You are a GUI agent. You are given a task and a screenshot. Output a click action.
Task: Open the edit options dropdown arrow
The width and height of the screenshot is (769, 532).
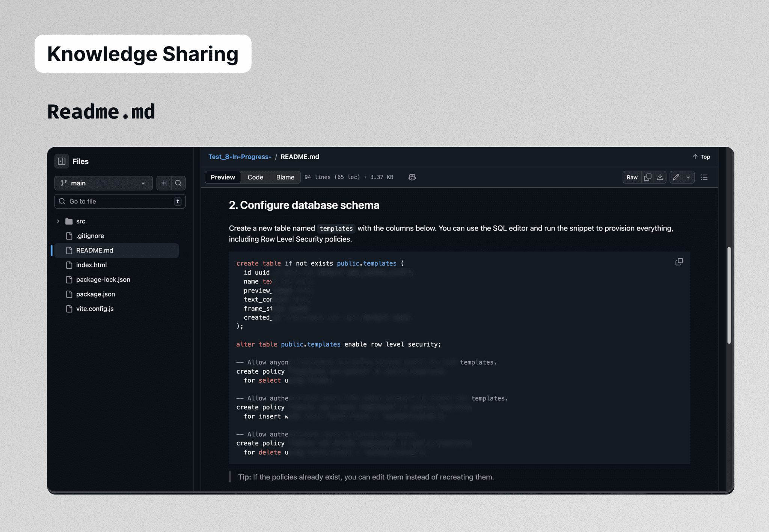(x=688, y=177)
